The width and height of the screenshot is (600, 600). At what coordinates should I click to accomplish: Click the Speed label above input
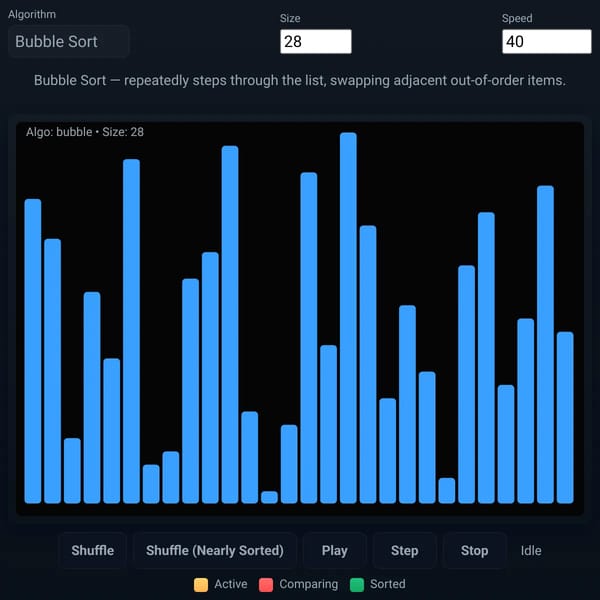point(517,18)
